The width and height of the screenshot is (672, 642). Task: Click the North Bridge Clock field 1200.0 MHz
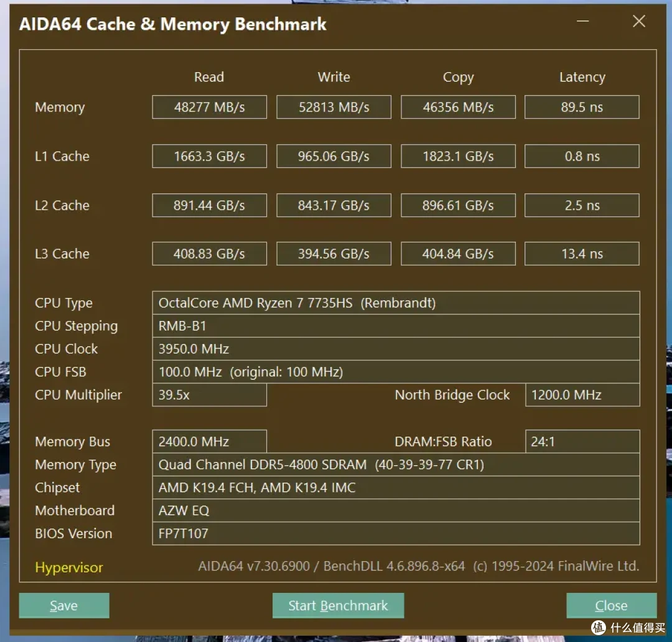(x=582, y=394)
